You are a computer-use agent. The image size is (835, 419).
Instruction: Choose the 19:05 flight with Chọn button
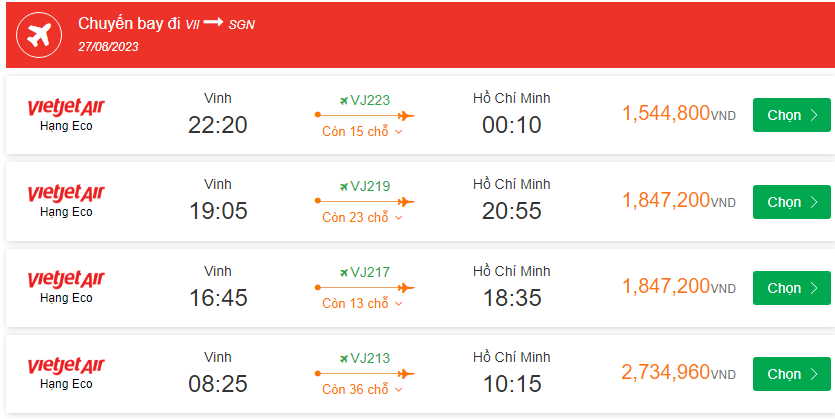[791, 202]
